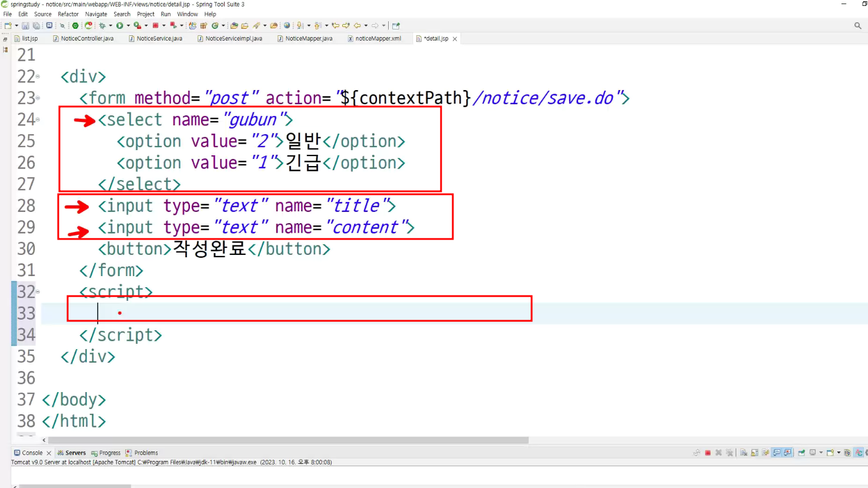Click the Last Edit Location icon
The width and height of the screenshot is (868, 488).
click(335, 25)
